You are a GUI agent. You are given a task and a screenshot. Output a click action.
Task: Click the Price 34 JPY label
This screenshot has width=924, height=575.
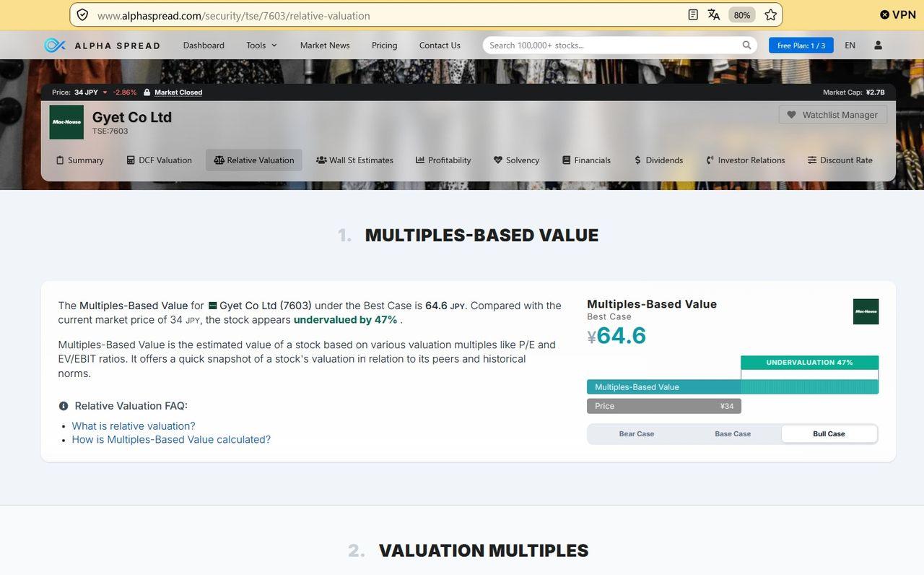tap(75, 92)
